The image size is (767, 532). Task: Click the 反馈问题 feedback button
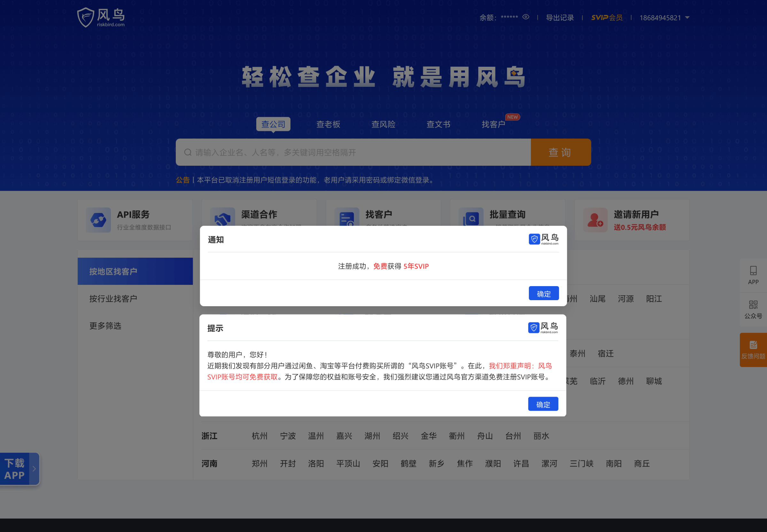coord(753,350)
